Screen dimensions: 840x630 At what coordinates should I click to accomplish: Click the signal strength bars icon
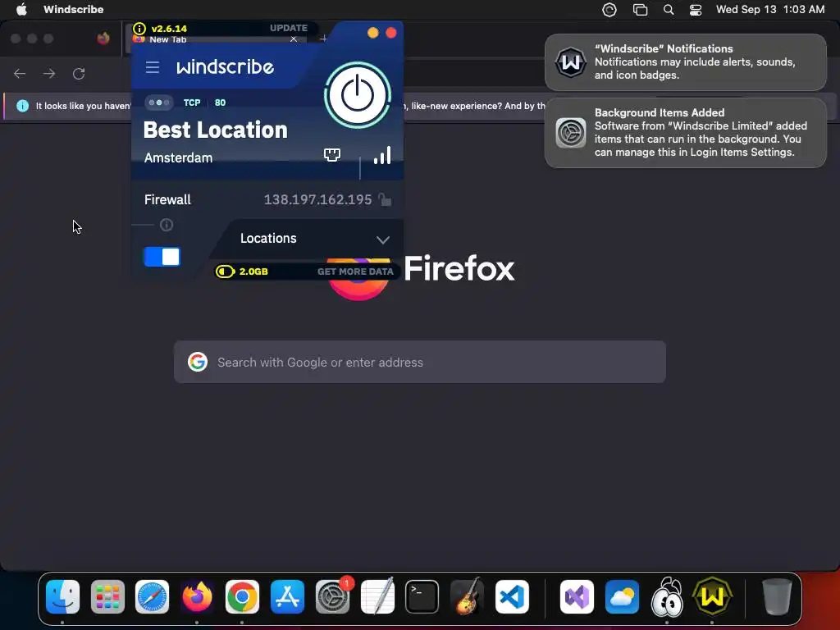point(382,155)
